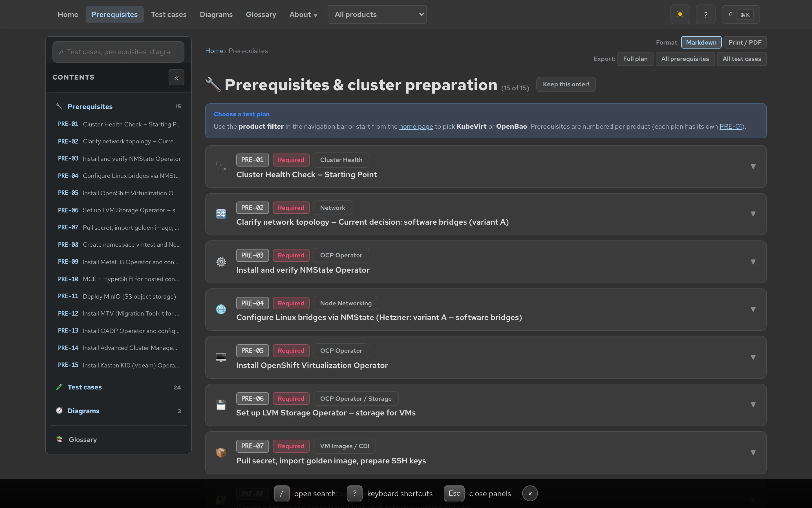Image resolution: width=812 pixels, height=508 pixels.
Task: Switch to the Test cases tab
Action: click(168, 14)
